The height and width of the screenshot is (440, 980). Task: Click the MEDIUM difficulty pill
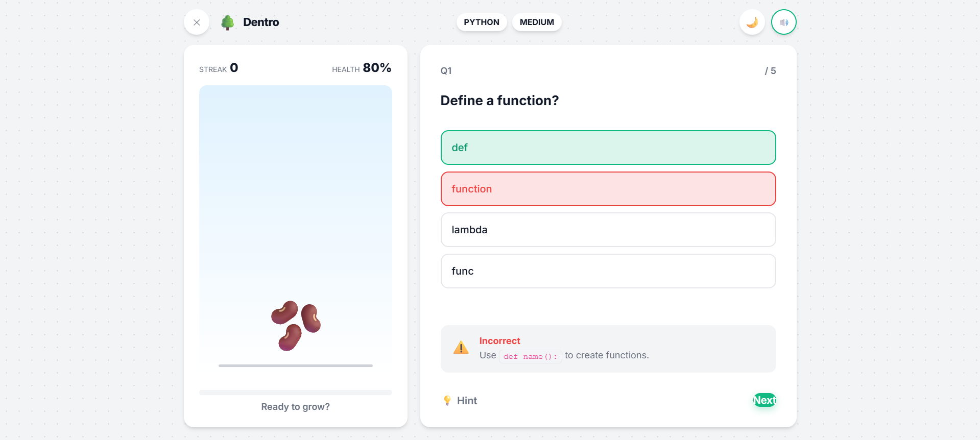[x=536, y=22]
